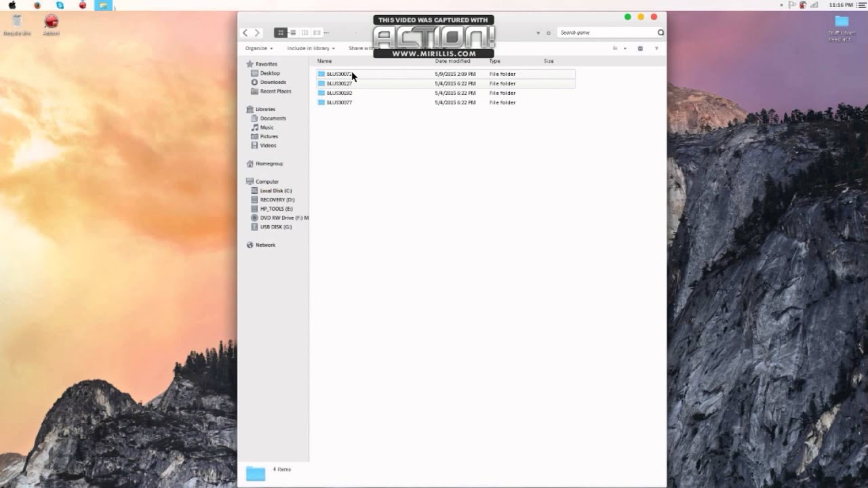Click the 11:16 PM clock

[x=841, y=5]
